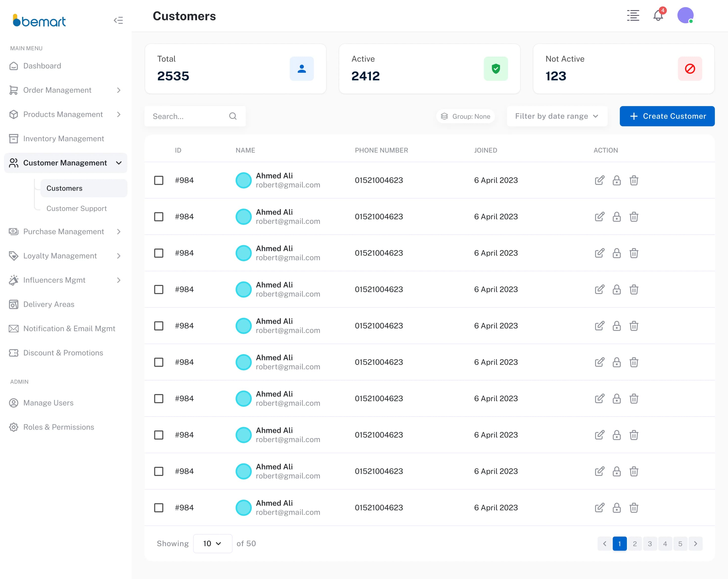Edit the customer in the fourth table row
Screen dimensions: 728x579
(x=599, y=290)
